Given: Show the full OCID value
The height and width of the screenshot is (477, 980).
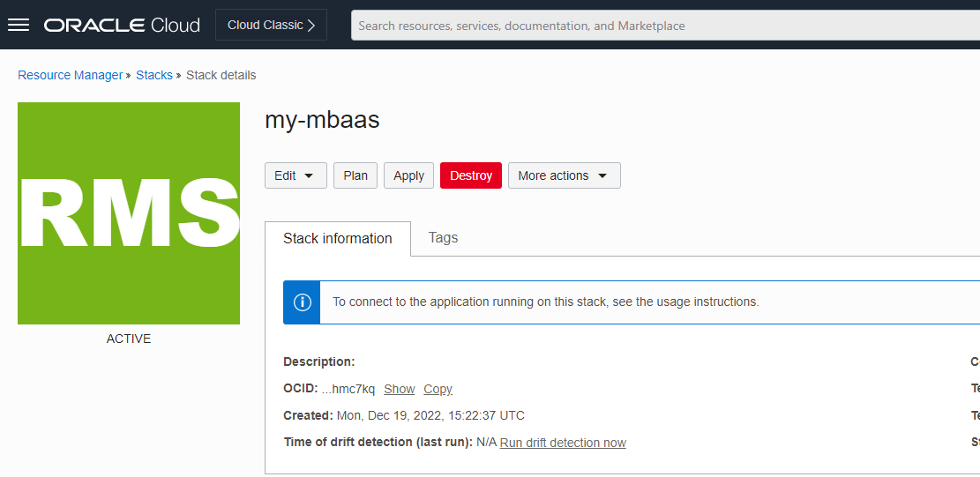Looking at the screenshot, I should tap(400, 389).
